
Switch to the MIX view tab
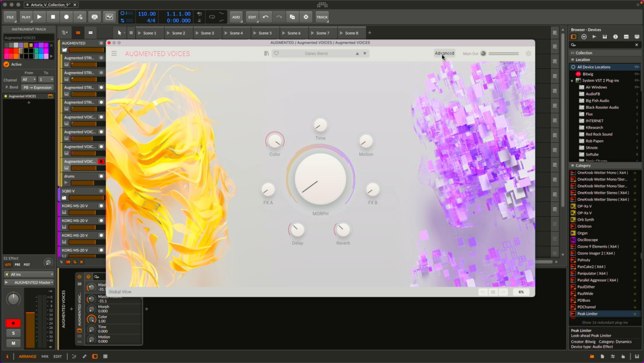pyautogui.click(x=45, y=356)
